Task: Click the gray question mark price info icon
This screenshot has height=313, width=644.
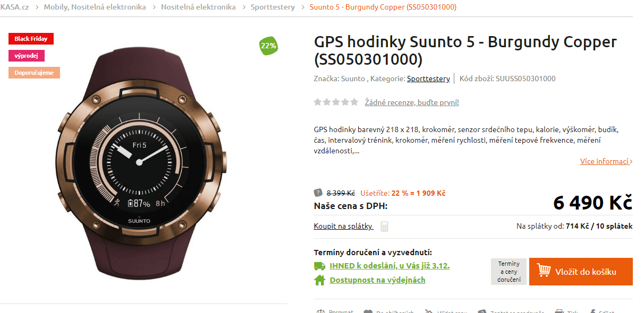Action: [318, 193]
